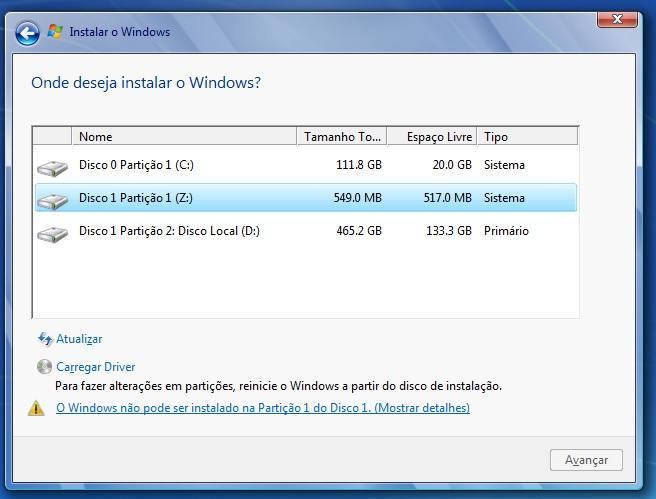656x499 pixels.
Task: Click heading Onde deseja instalar o Windows?
Action: [146, 82]
